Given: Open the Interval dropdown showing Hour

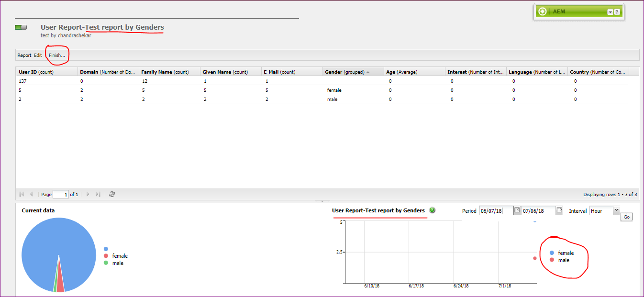Looking at the screenshot, I should coord(616,210).
